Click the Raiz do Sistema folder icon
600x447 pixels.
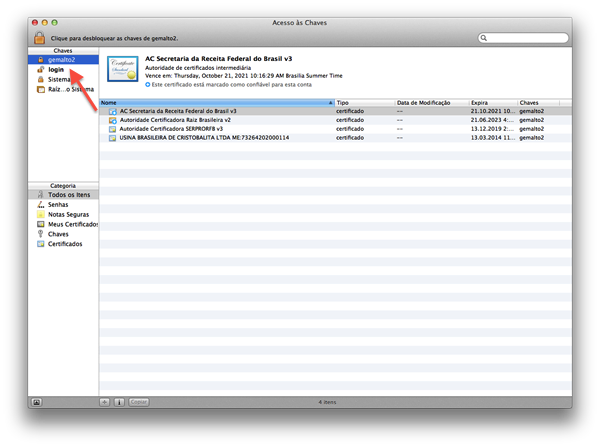point(41,90)
